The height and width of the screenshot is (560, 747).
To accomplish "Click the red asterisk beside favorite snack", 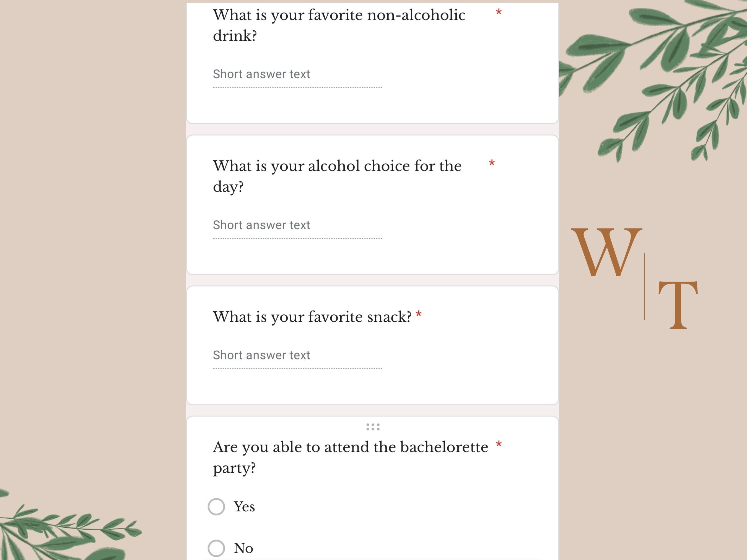I will 419,314.
